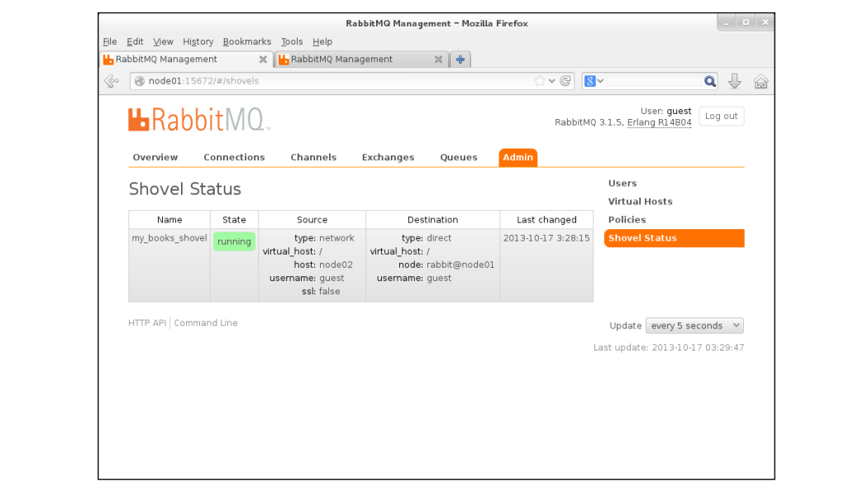Maximize the Firefox window
The height and width of the screenshot is (492, 868).
pos(746,22)
